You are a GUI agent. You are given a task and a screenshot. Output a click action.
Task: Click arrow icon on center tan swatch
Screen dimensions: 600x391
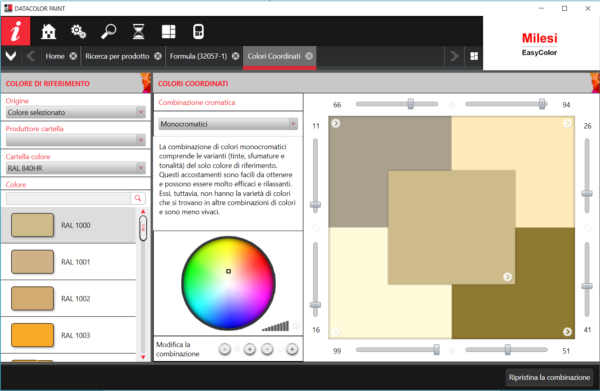click(507, 277)
